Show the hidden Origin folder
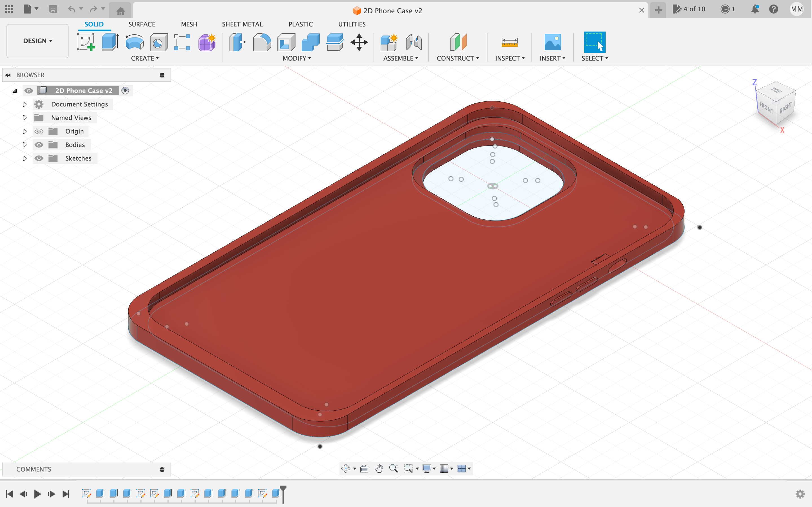The height and width of the screenshot is (507, 812). [x=39, y=132]
